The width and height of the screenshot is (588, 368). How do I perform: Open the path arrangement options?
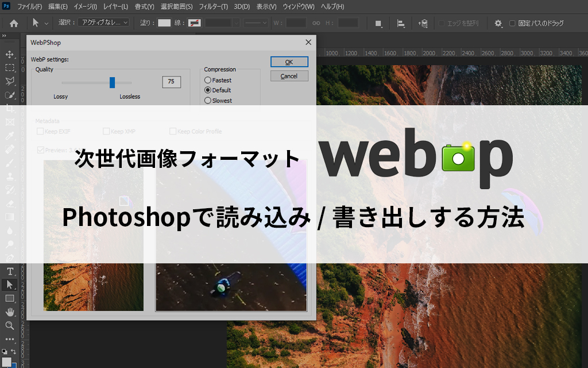tap(423, 24)
